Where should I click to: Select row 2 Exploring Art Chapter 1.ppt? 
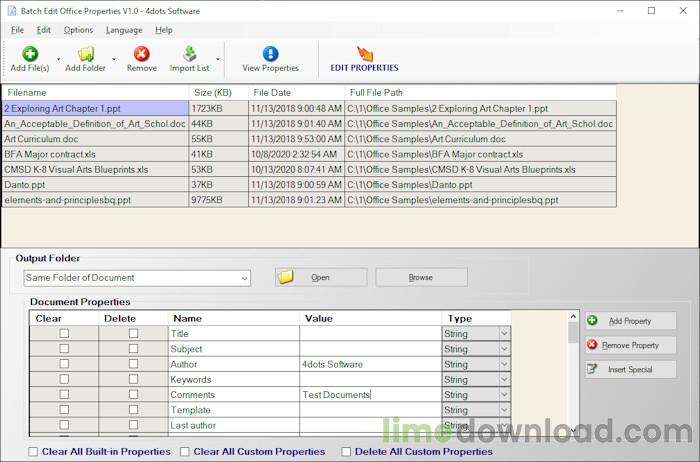[309, 108]
